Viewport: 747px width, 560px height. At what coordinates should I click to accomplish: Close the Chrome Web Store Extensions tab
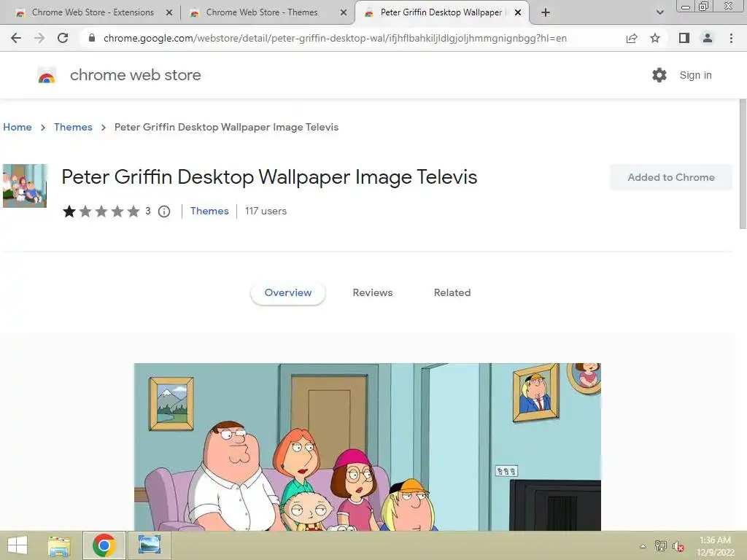tap(169, 12)
